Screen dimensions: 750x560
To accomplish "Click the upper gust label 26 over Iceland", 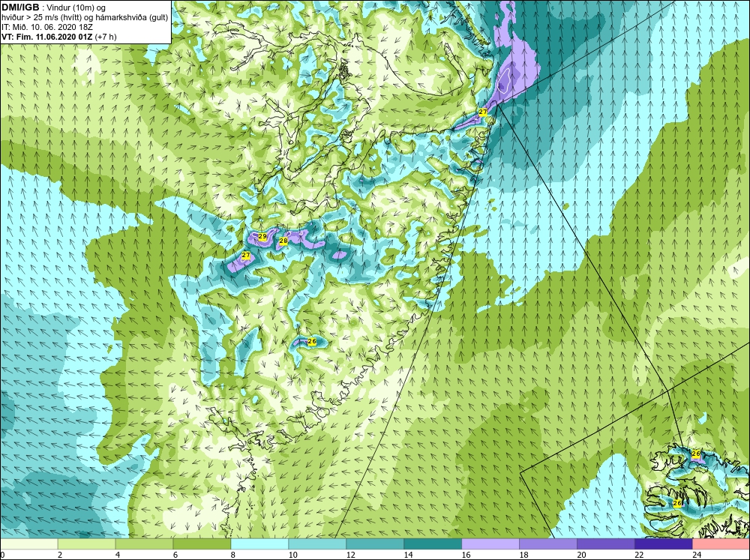I will click(x=696, y=454).
